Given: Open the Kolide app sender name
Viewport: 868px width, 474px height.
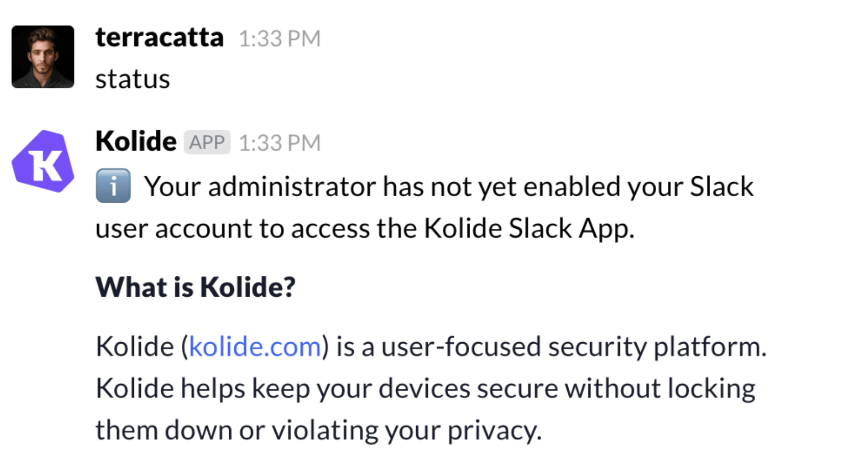Looking at the screenshot, I should point(136,141).
